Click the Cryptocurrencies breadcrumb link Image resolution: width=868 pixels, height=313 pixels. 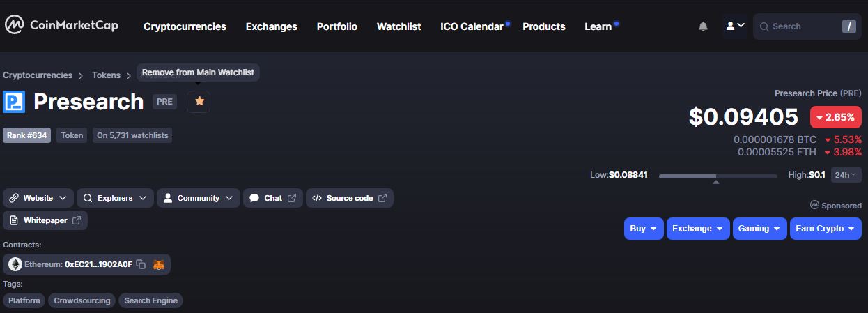(x=38, y=75)
